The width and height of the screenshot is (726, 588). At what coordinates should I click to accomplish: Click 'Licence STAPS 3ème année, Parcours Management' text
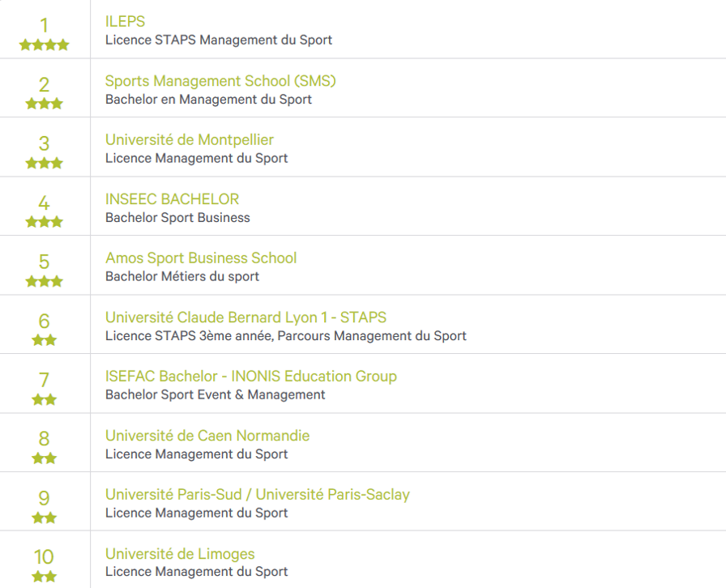click(260, 335)
